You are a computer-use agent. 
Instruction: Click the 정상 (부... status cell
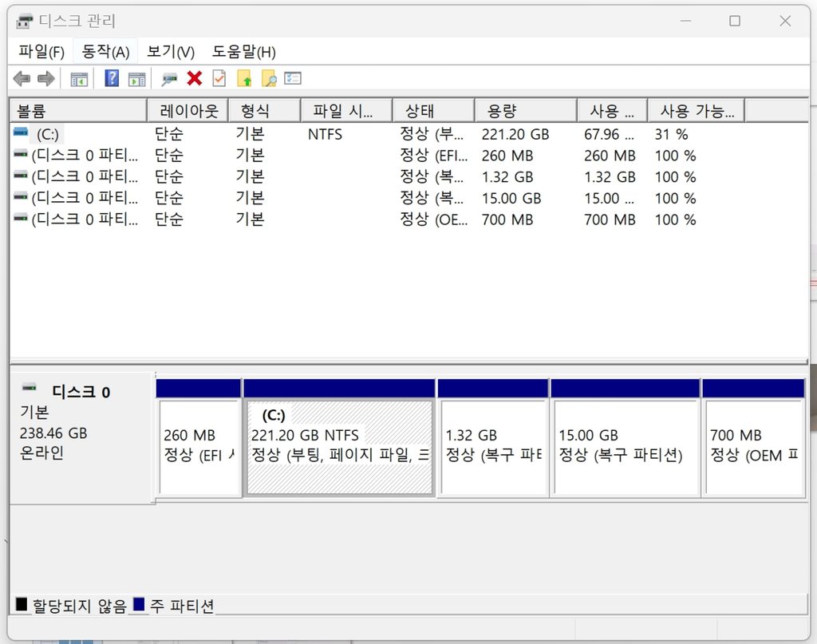click(432, 134)
